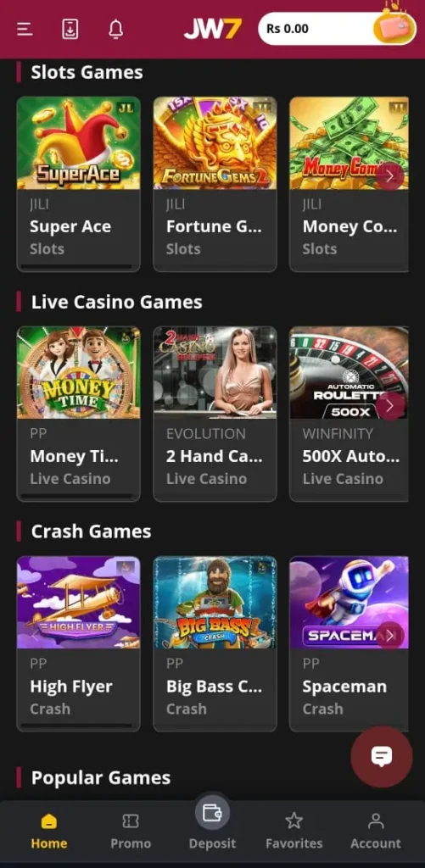The height and width of the screenshot is (868, 425).
Task: Tap the JW7 logo
Action: pyautogui.click(x=213, y=28)
